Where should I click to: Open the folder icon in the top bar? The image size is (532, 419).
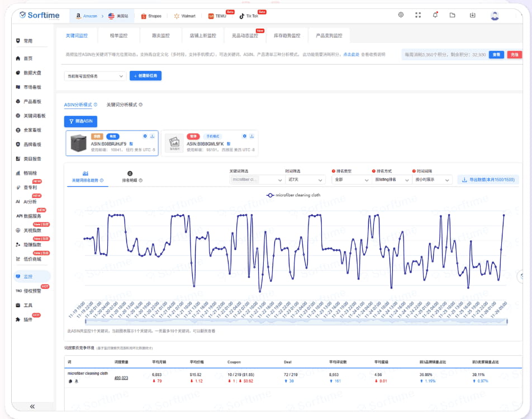pyautogui.click(x=452, y=15)
